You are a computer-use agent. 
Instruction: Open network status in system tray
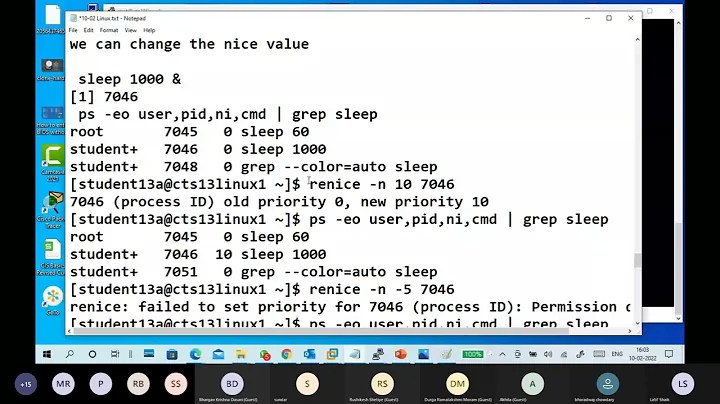(x=564, y=354)
